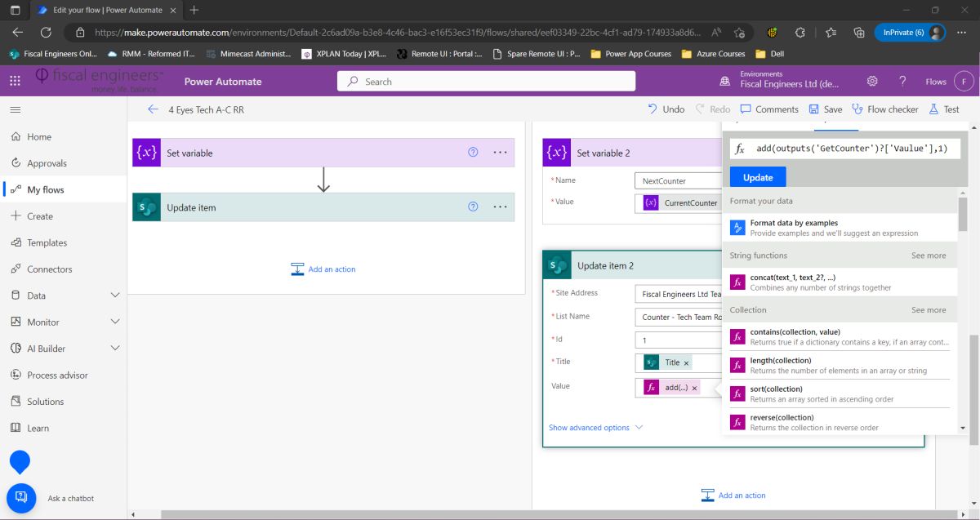The height and width of the screenshot is (520, 980).
Task: Click Redo in command bar
Action: (712, 109)
